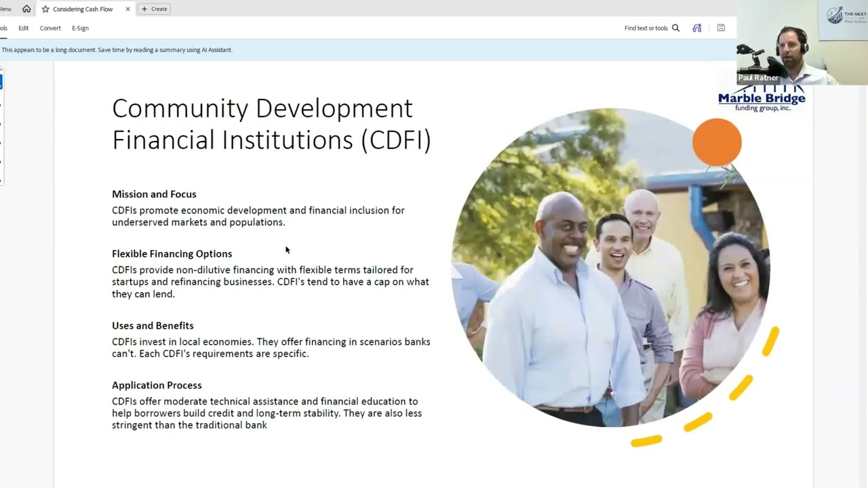The height and width of the screenshot is (488, 868).
Task: Open the Menu button
Action: pos(5,9)
